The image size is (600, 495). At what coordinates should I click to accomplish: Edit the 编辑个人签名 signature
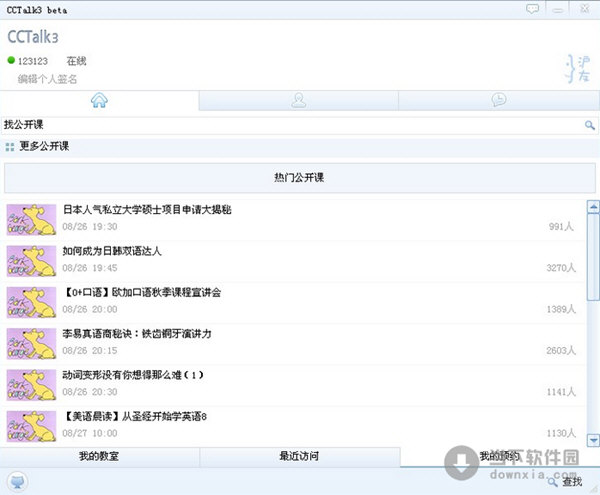tap(47, 79)
